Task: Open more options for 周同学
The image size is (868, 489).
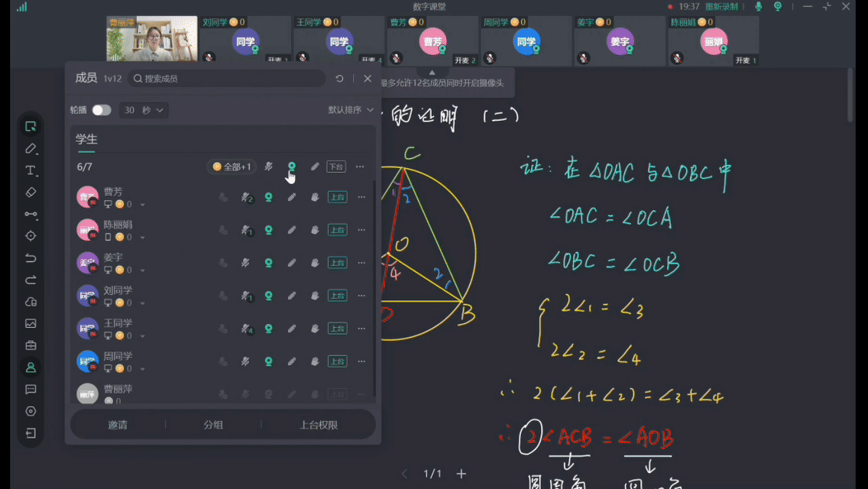Action: click(x=361, y=361)
